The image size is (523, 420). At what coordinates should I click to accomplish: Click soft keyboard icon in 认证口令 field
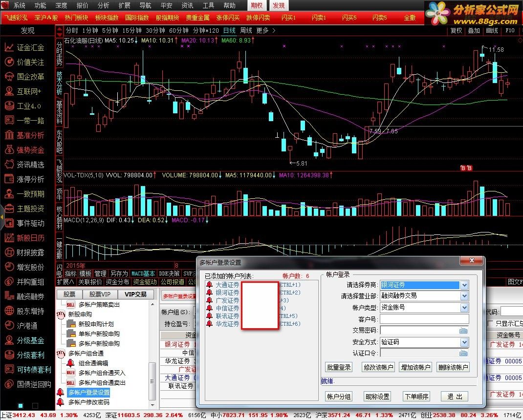tap(463, 353)
